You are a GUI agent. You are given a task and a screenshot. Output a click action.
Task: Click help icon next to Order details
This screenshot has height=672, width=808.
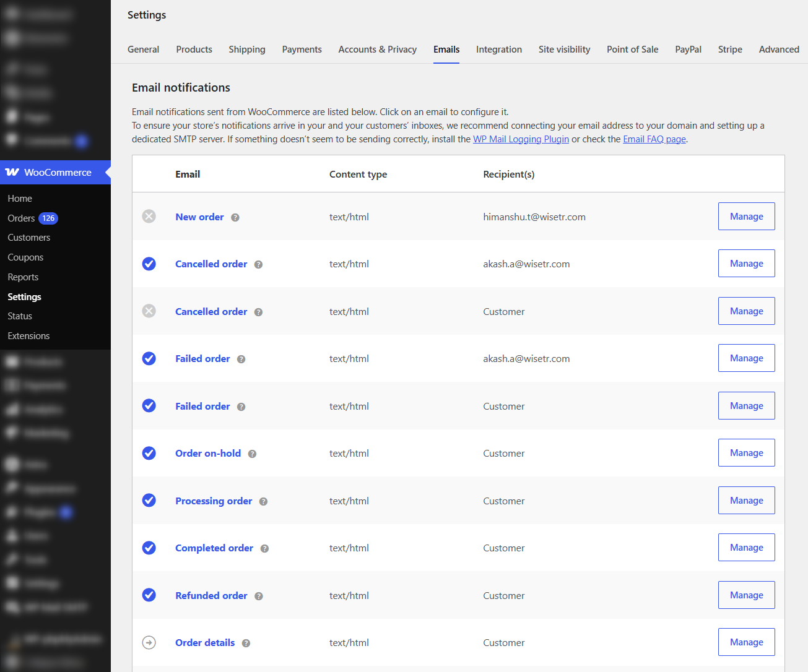246,643
